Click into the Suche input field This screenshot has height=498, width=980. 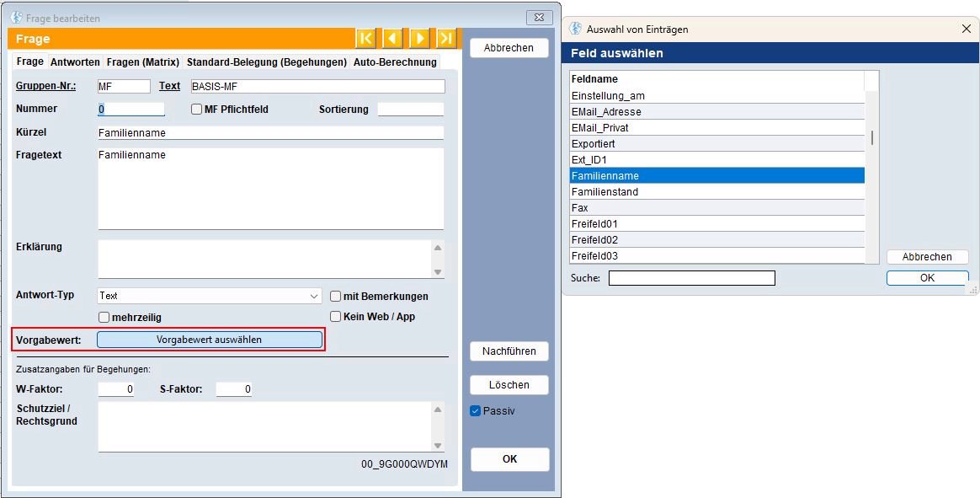pyautogui.click(x=690, y=277)
